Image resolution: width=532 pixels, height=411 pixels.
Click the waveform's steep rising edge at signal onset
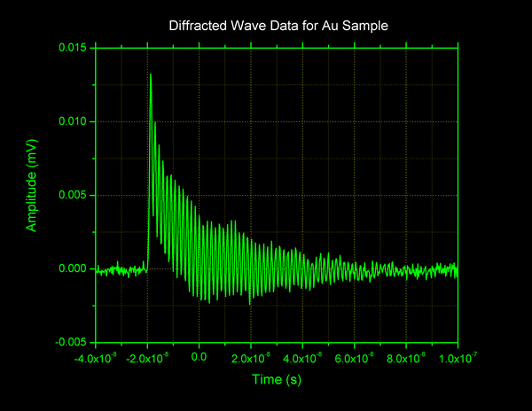point(149,177)
